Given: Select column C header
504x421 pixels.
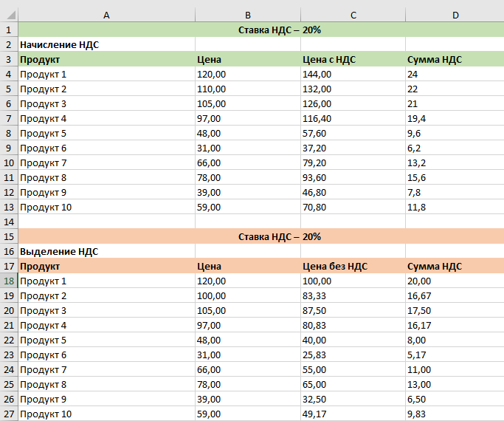Looking at the screenshot, I should point(353,15).
